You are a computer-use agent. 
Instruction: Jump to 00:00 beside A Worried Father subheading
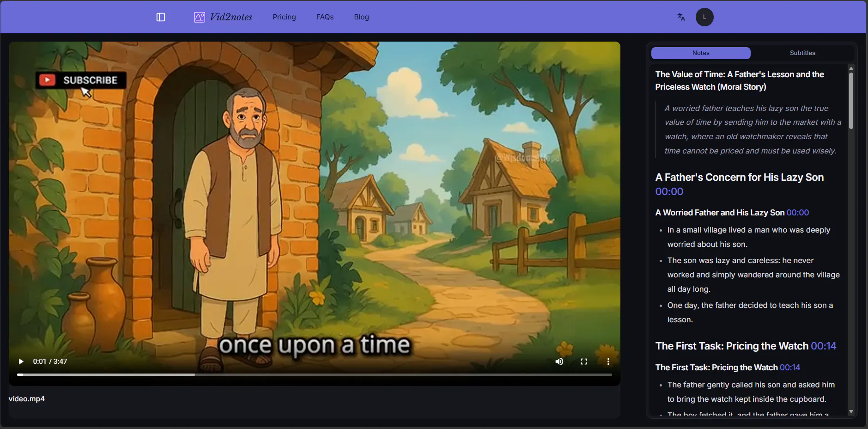click(798, 213)
